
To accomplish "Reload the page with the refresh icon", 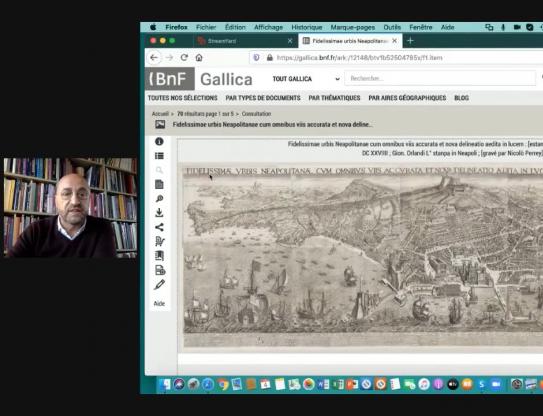I will coord(184,57).
